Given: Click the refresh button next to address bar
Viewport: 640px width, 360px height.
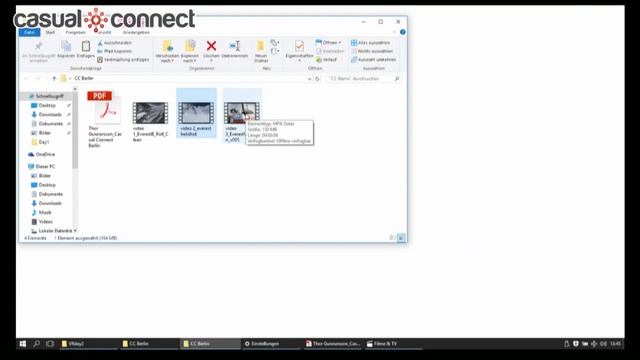Looking at the screenshot, I should click(317, 79).
